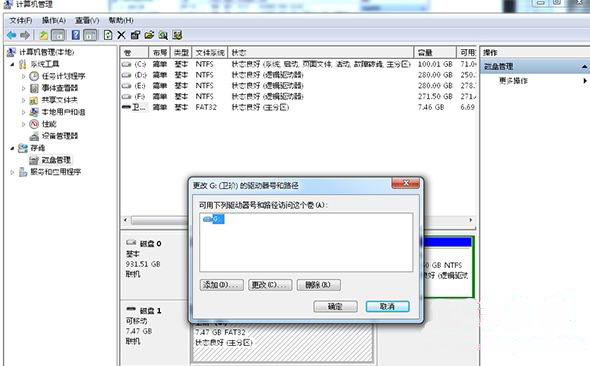
Task: Expand the 服务和应用程序 node arrow
Action: pos(12,172)
